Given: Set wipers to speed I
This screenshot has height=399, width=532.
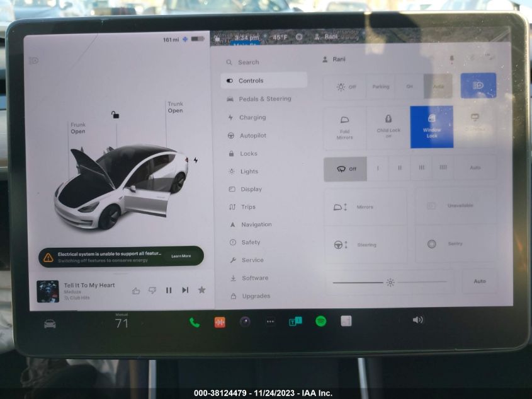Looking at the screenshot, I should pos(378,168).
